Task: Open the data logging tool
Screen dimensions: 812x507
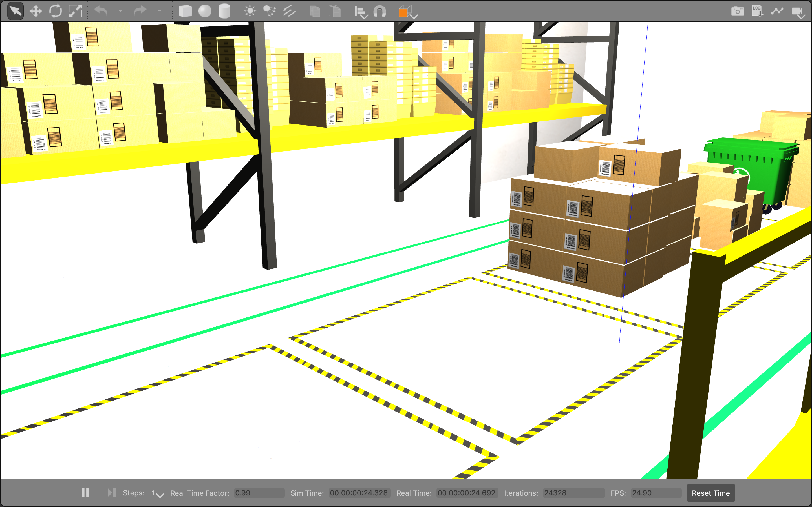Action: 757,11
